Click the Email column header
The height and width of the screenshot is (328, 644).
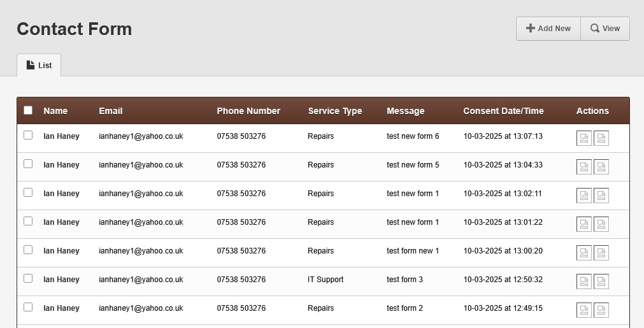tap(110, 111)
